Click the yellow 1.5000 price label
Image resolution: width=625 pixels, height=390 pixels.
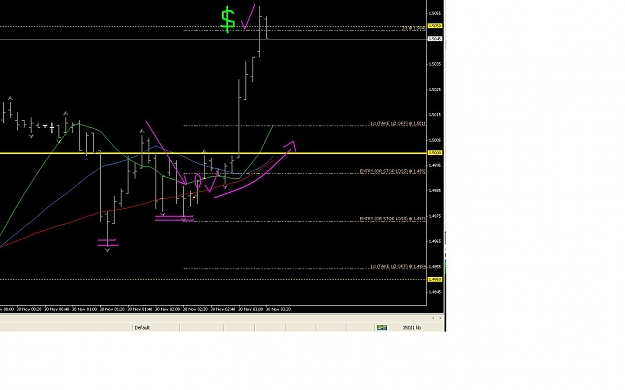pos(434,153)
